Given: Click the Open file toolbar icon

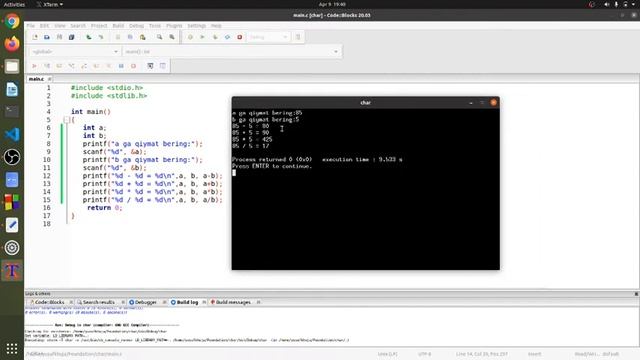Looking at the screenshot, I should point(47,37).
